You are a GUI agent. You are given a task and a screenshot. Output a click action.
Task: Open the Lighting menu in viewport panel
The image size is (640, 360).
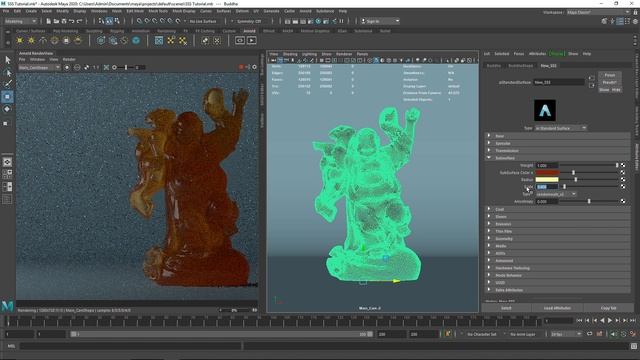309,54
